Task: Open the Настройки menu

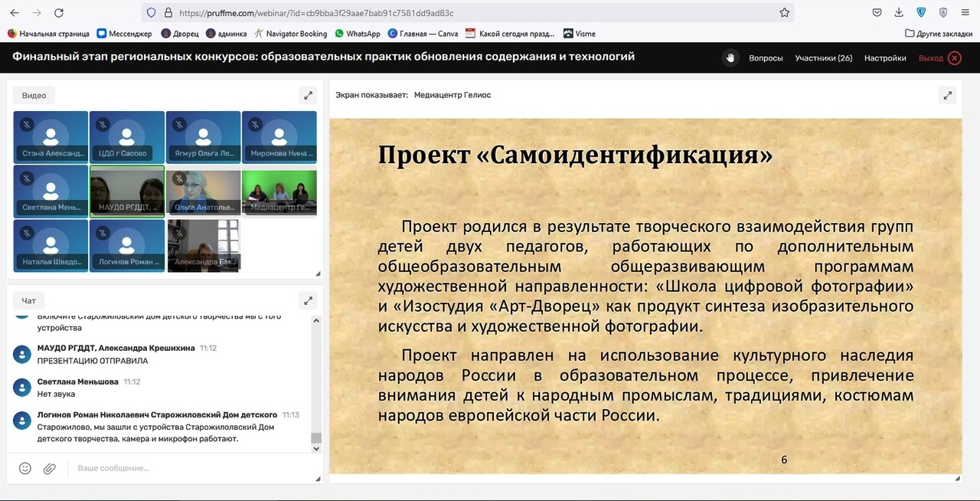Action: tap(885, 58)
